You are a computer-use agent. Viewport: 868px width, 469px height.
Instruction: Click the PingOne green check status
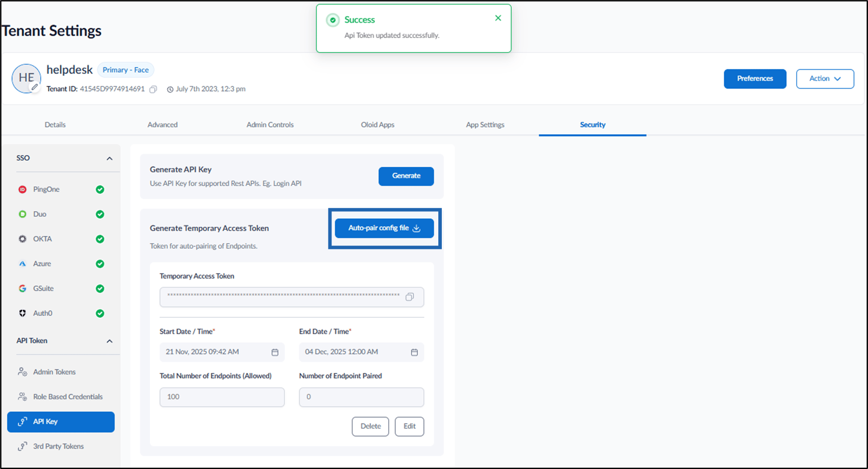[100, 189]
